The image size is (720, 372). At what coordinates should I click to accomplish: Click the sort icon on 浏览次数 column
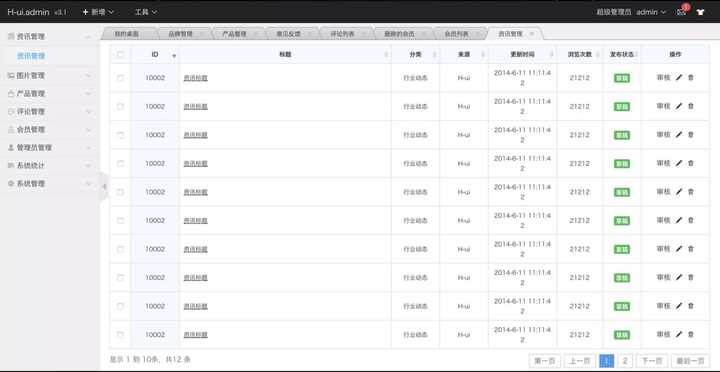pyautogui.click(x=597, y=55)
